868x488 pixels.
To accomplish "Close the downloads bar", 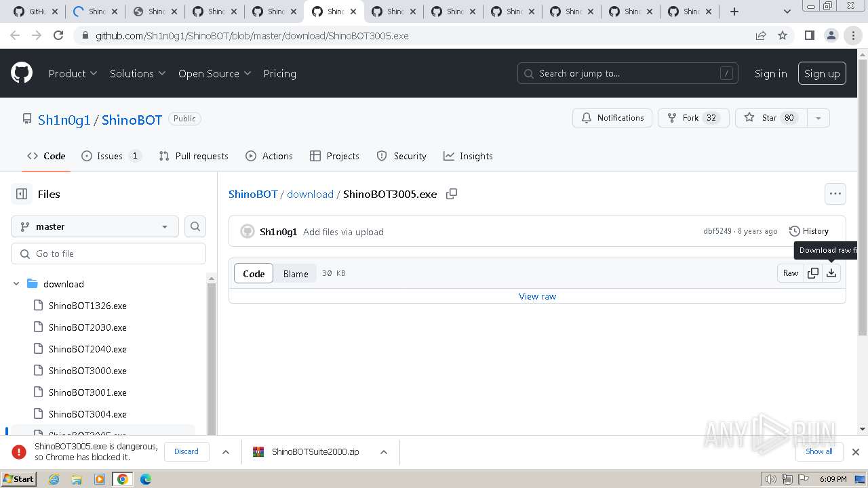I will pos(856,452).
